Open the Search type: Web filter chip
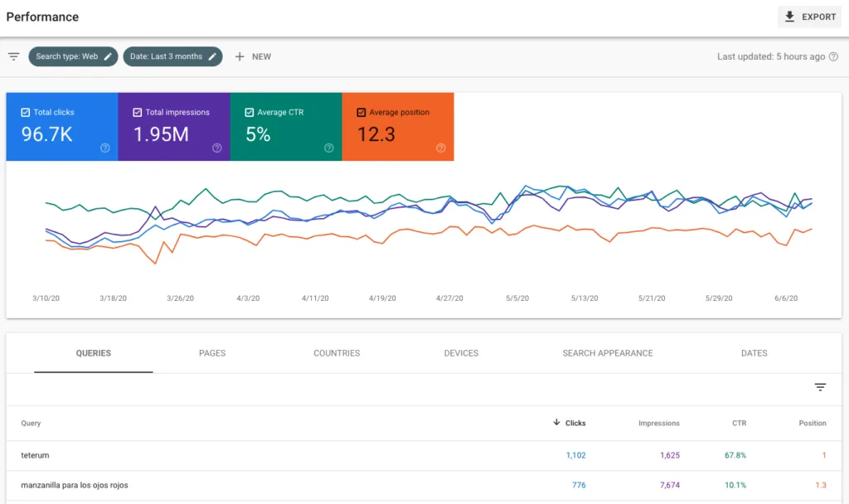 [x=73, y=56]
